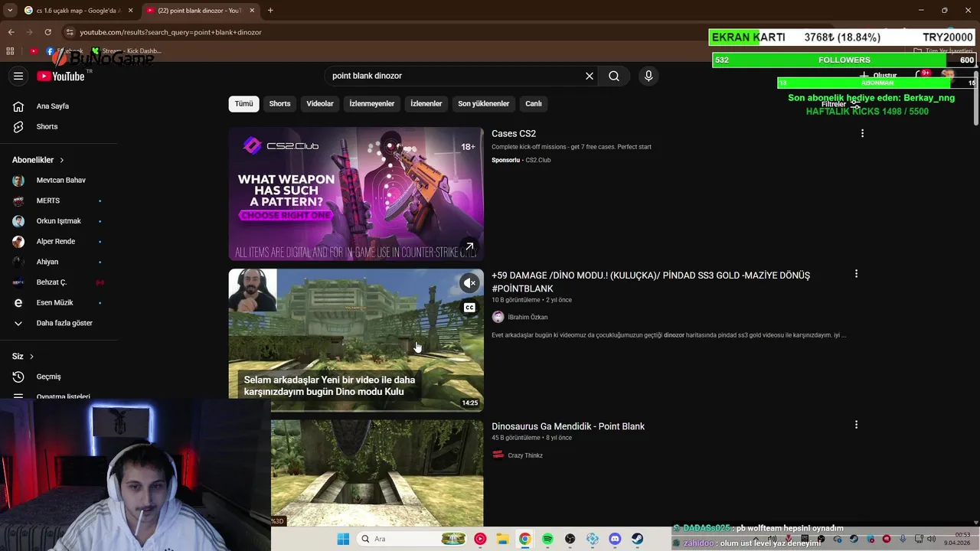Screen dimensions: 980x551
Task: Expand the Siz section chevron
Action: click(x=31, y=357)
